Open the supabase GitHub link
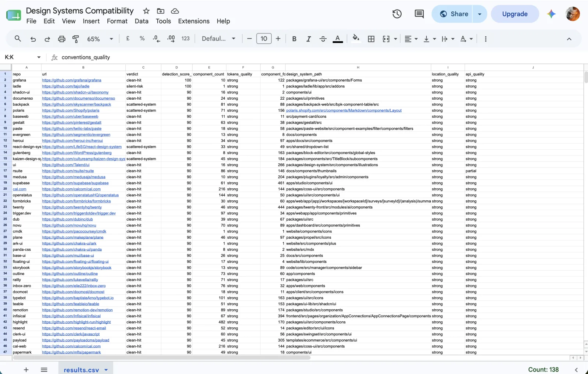 75,183
